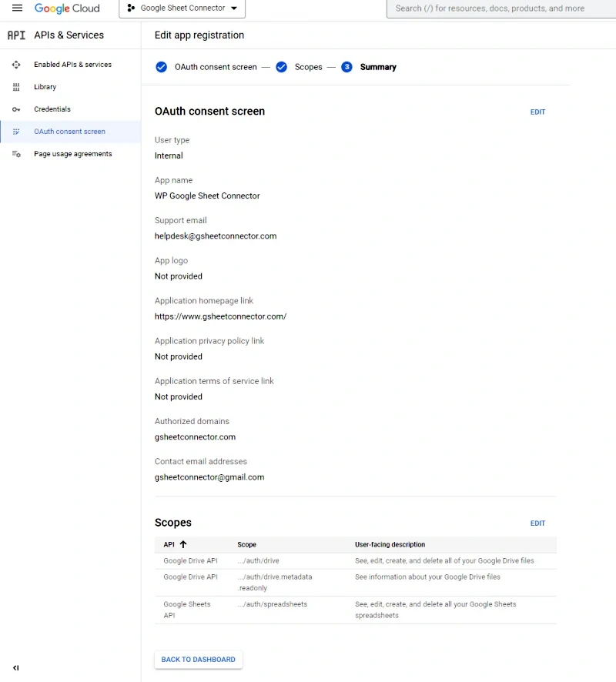The height and width of the screenshot is (682, 616).
Task: Edit the OAuth consent screen section
Action: tap(537, 112)
